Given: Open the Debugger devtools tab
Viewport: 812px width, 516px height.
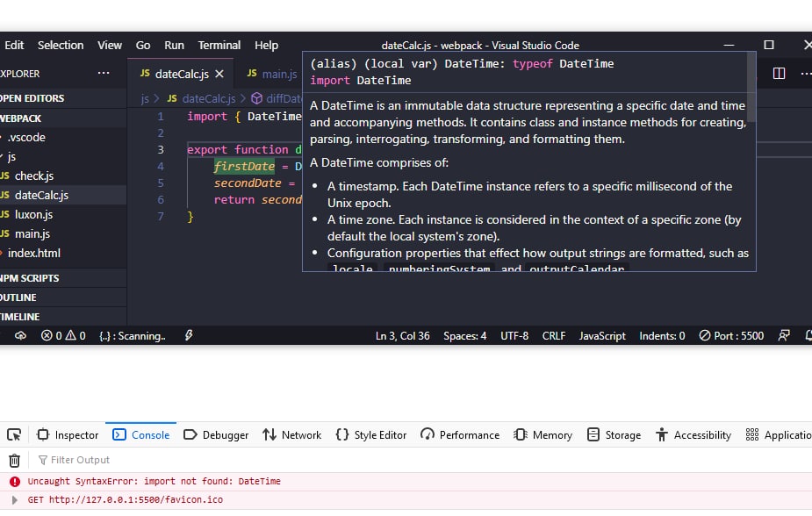Looking at the screenshot, I should [x=216, y=434].
